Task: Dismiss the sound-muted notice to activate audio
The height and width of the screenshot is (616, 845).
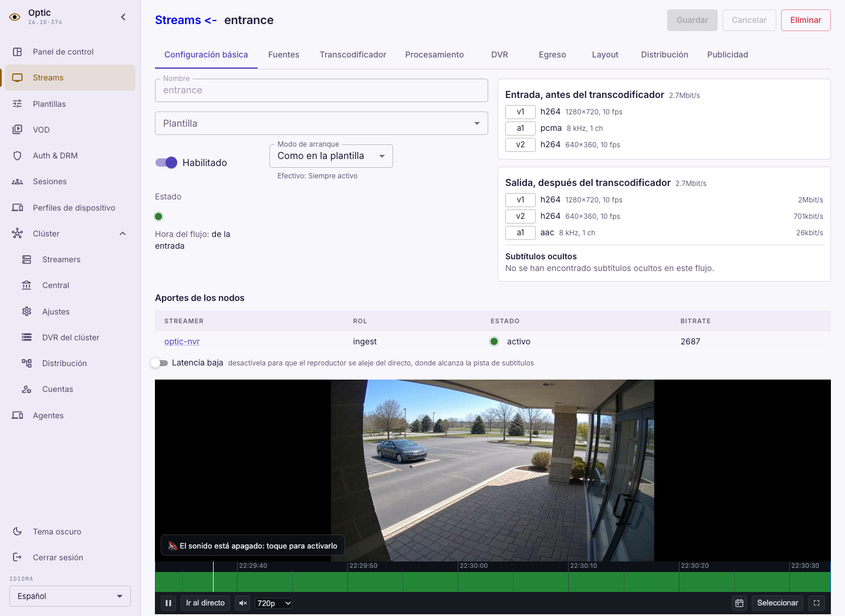Action: 253,546
